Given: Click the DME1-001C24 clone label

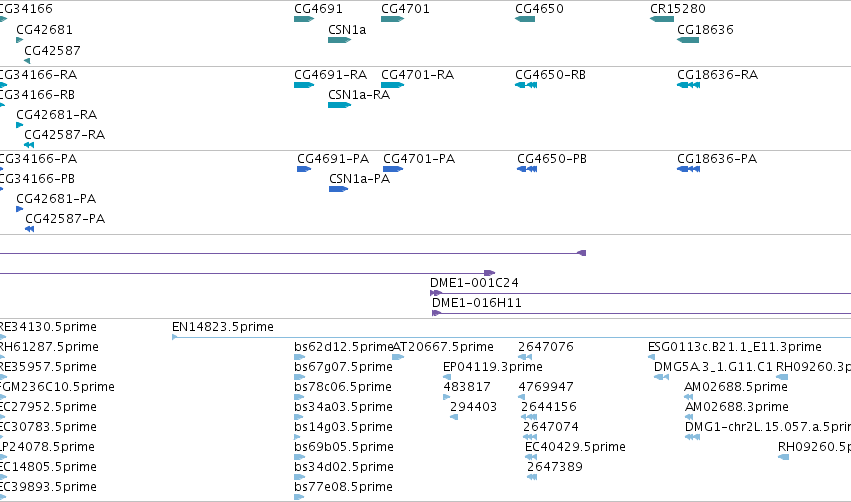Looking at the screenshot, I should [474, 283].
